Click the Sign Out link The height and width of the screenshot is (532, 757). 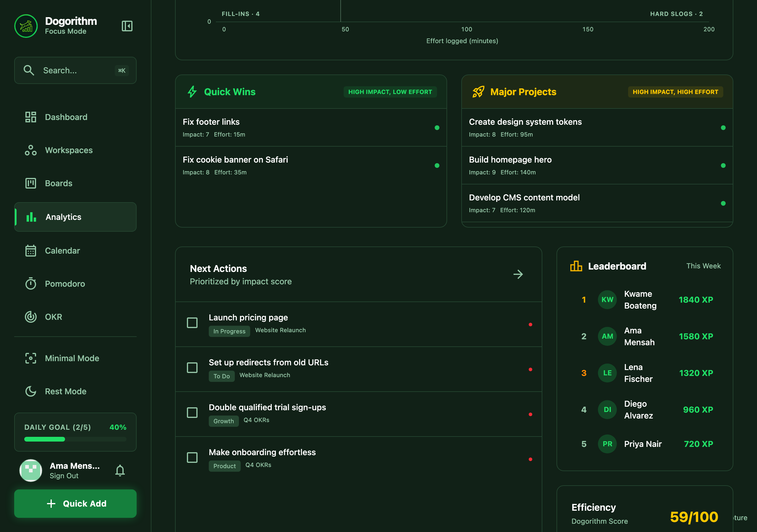[64, 476]
